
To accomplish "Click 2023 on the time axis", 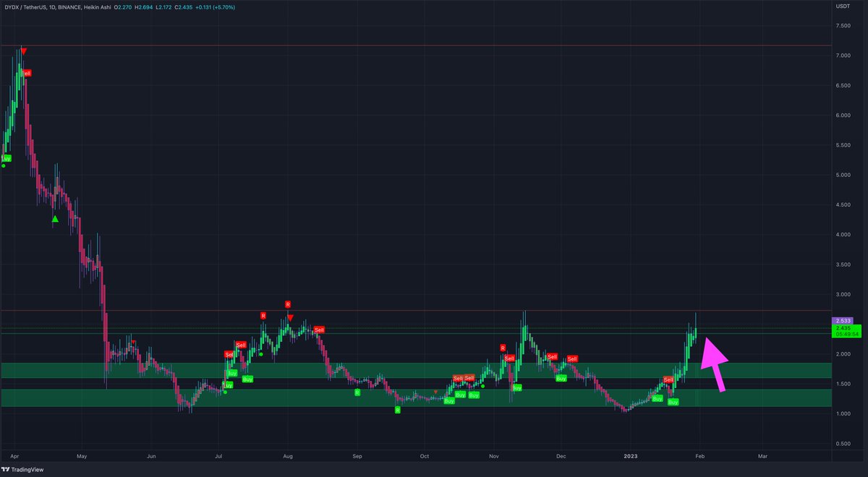I will click(631, 457).
